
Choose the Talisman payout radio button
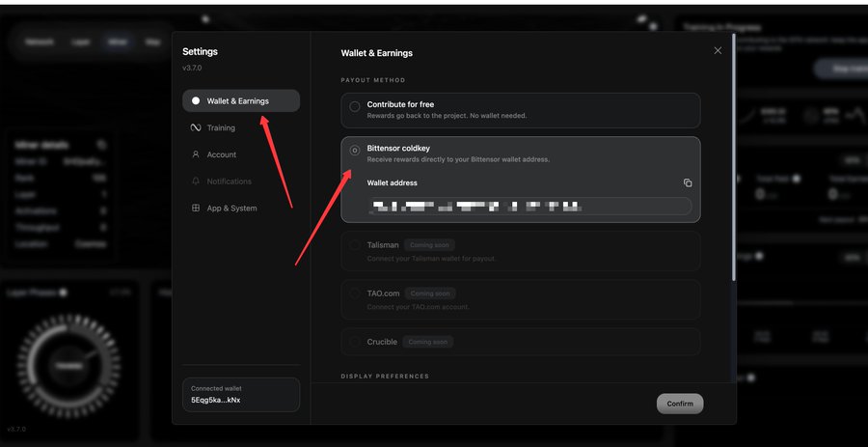pyautogui.click(x=355, y=245)
